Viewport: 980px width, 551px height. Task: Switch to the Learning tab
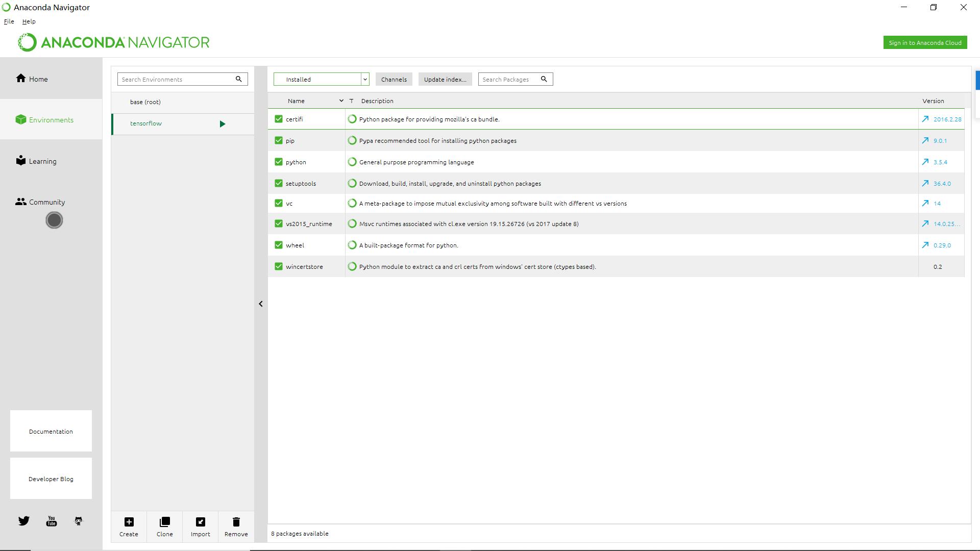[x=42, y=161]
